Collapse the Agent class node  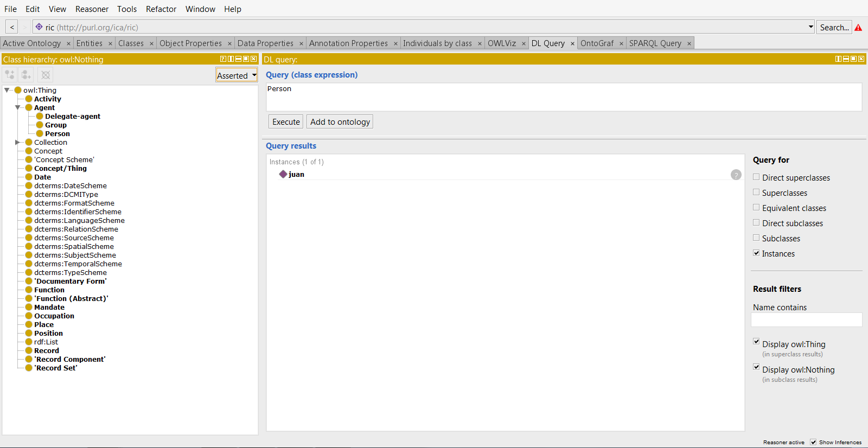point(18,108)
